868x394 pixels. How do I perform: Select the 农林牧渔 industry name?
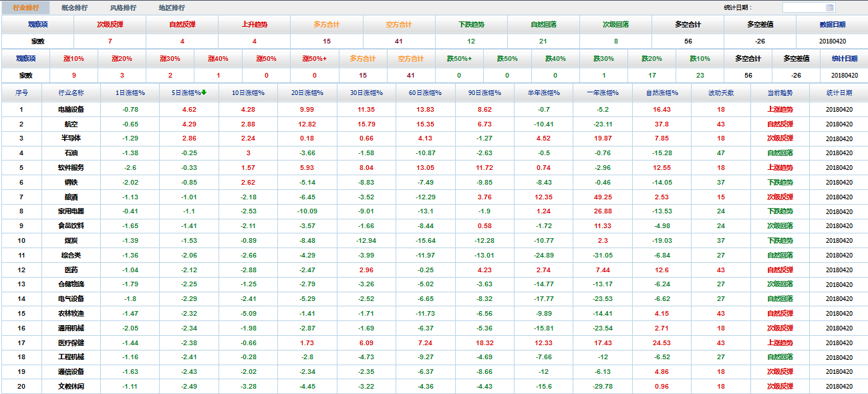click(x=71, y=314)
